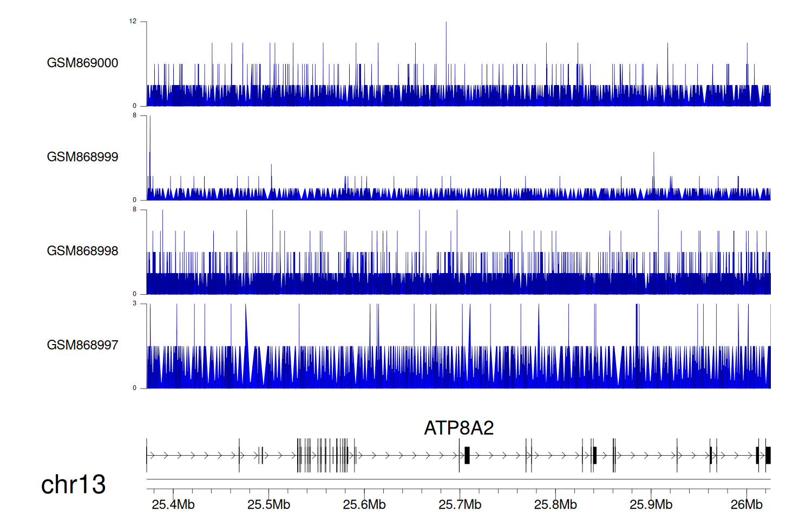The width and height of the screenshot is (812, 531).
Task: Select the 26Mb axis label
Action: (x=746, y=504)
